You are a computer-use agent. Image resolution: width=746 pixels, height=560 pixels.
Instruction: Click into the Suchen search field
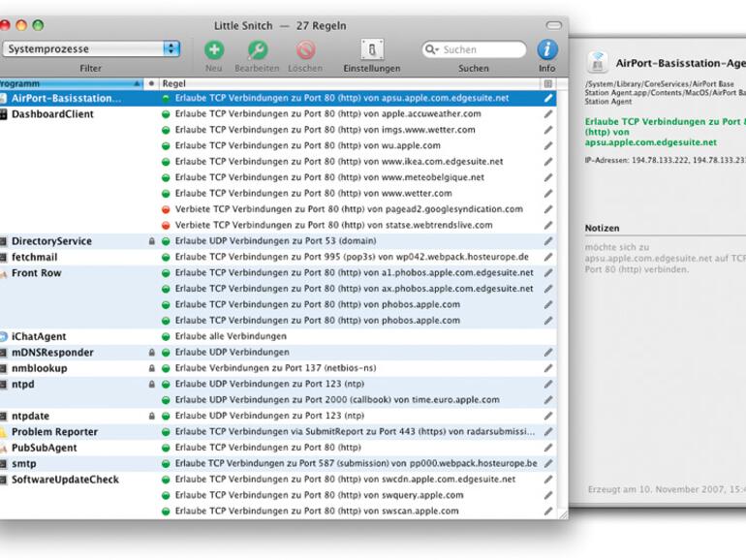[x=480, y=49]
